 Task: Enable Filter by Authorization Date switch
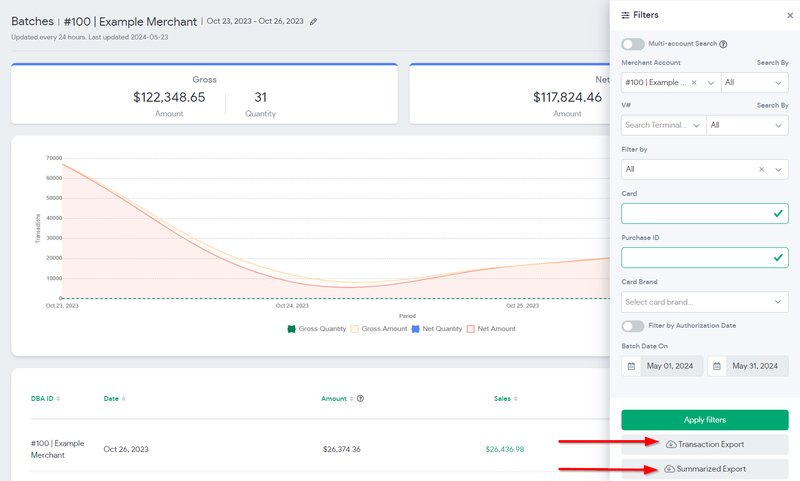tap(633, 325)
